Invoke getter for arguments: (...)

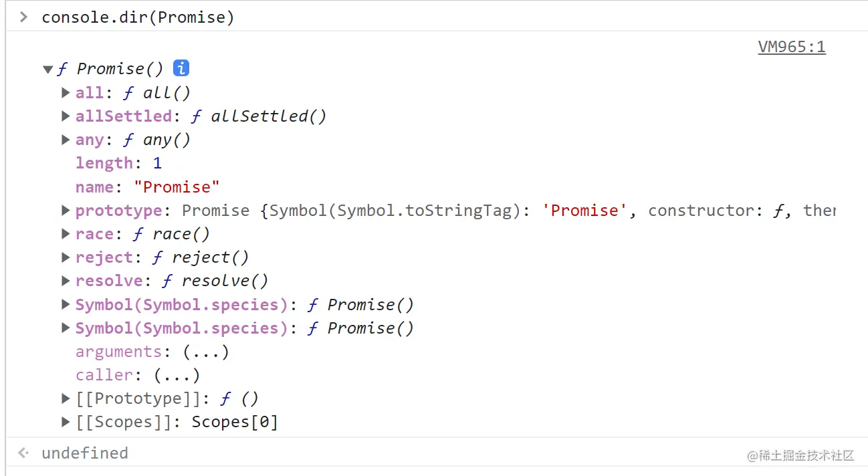[206, 352]
